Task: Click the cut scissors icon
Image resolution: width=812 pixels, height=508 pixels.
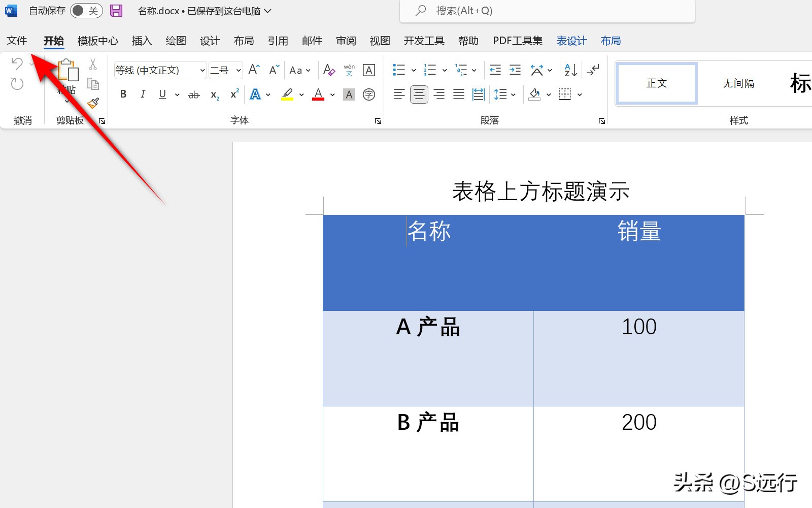Action: (93, 63)
